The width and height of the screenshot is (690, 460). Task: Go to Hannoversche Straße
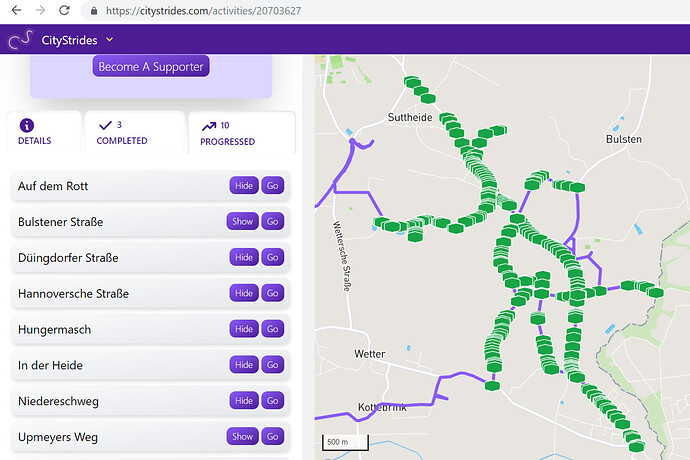272,293
